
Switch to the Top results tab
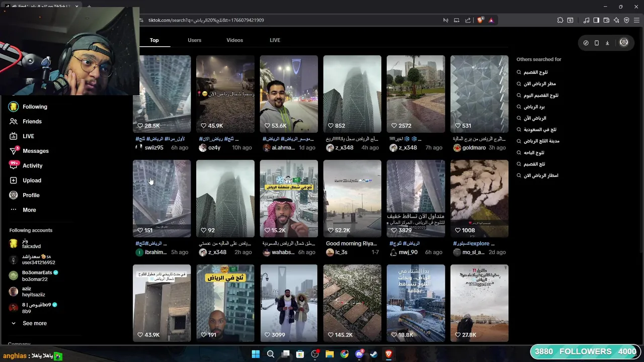154,40
